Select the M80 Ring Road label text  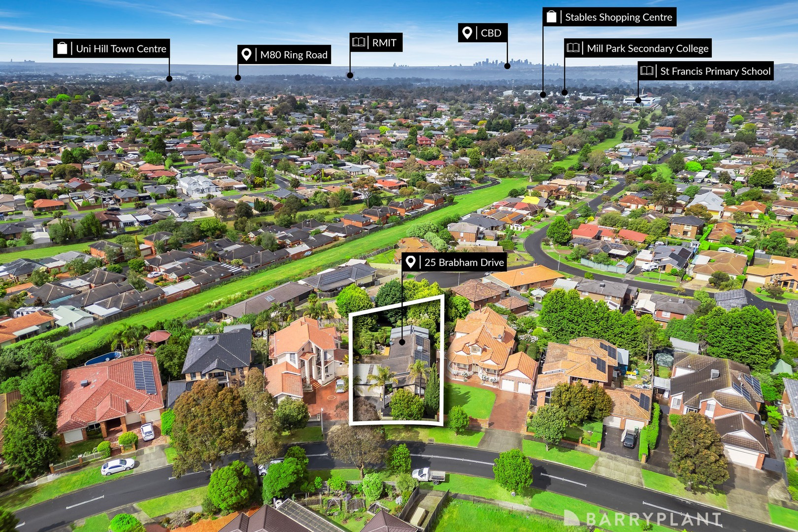tap(294, 55)
